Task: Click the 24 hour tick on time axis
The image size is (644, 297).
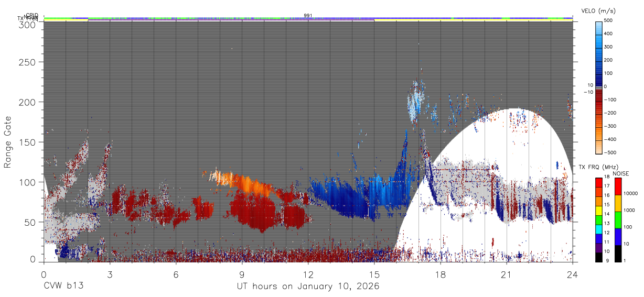Action: [x=572, y=274]
